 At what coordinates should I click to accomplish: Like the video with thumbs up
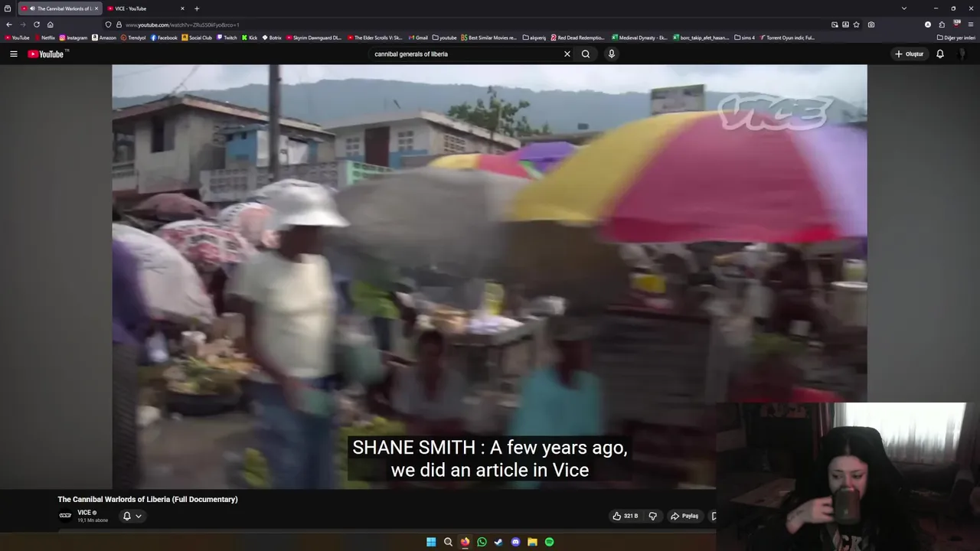tap(626, 516)
